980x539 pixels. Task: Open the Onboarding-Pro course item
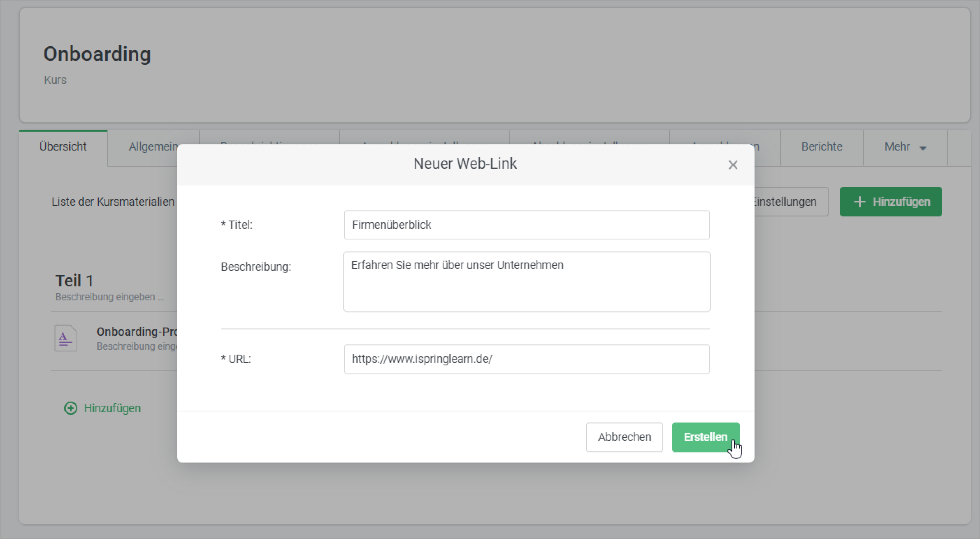coord(137,332)
